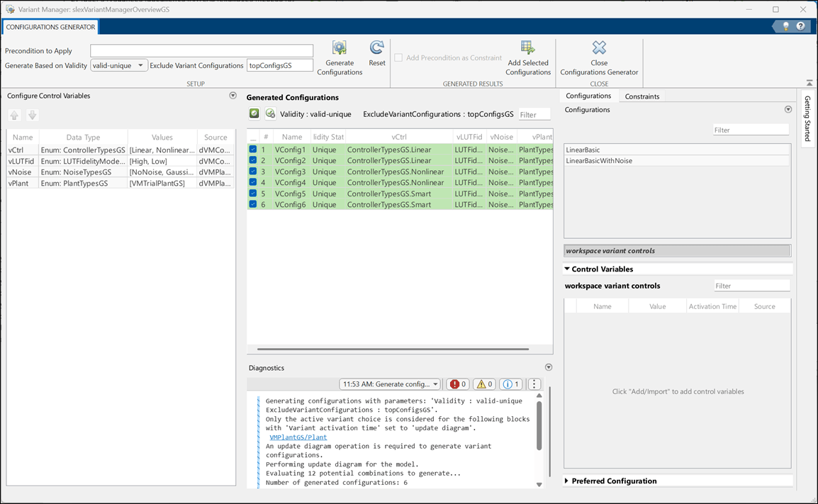Select the LinearBasicWithNoise configuration
This screenshot has height=504, width=818.
[x=677, y=161]
